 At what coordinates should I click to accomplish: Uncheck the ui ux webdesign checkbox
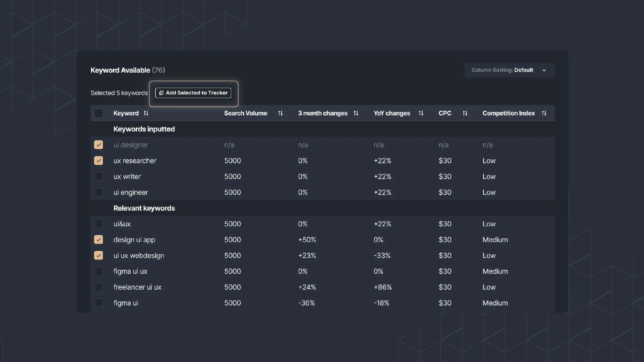click(99, 255)
